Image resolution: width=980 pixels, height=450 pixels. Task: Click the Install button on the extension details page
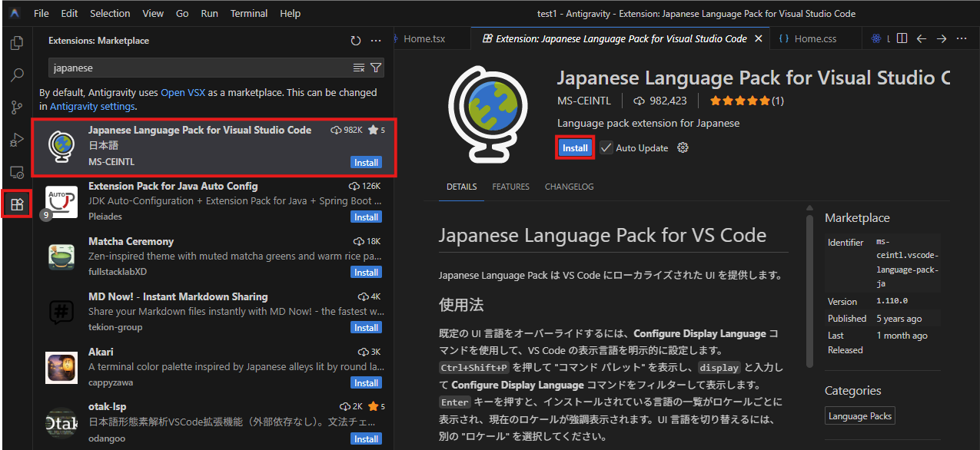pos(575,148)
